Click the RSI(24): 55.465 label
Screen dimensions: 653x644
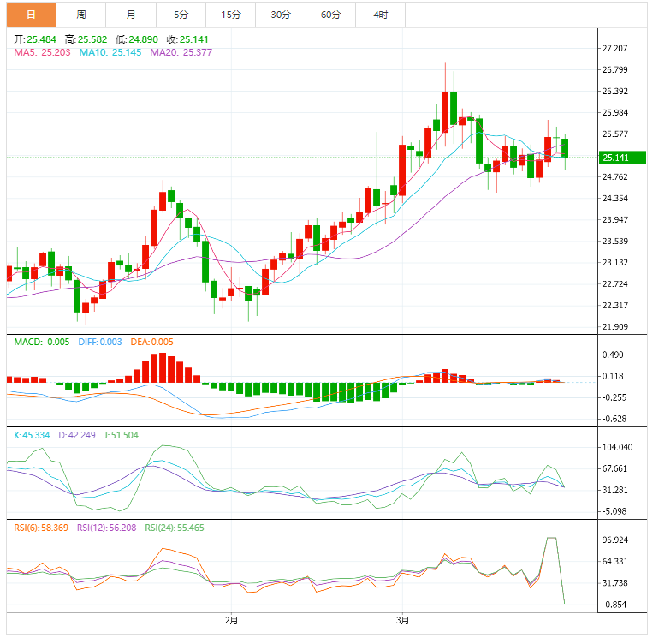point(175,528)
